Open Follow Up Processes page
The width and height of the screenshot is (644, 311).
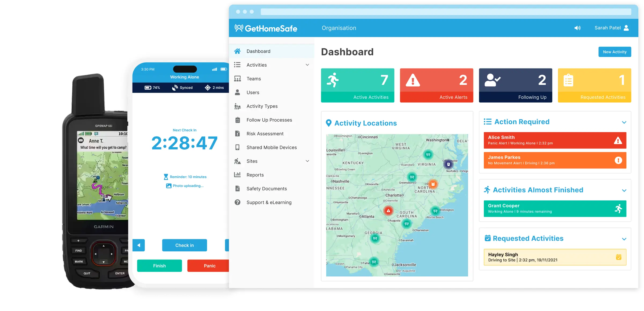point(269,120)
